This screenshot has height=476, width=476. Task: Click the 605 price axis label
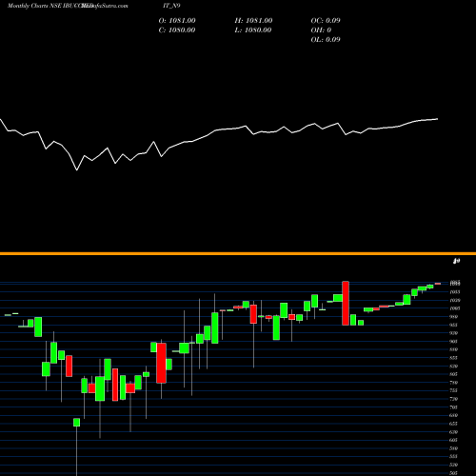coord(454,440)
